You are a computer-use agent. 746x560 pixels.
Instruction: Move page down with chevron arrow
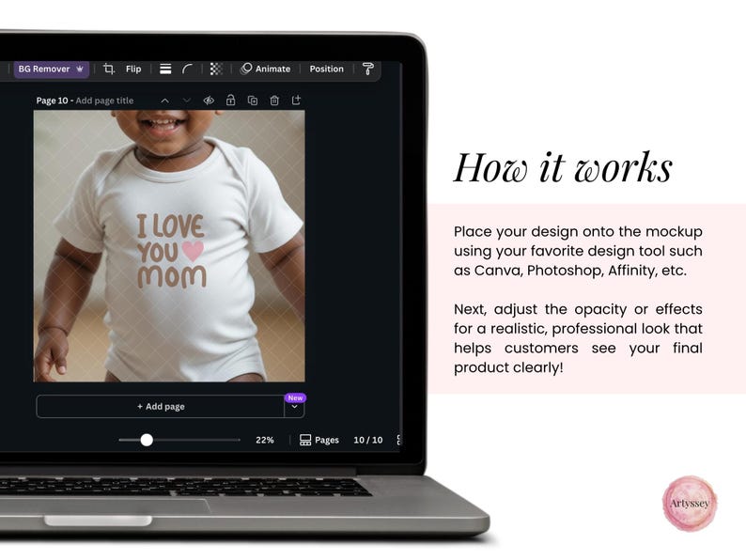(x=186, y=101)
